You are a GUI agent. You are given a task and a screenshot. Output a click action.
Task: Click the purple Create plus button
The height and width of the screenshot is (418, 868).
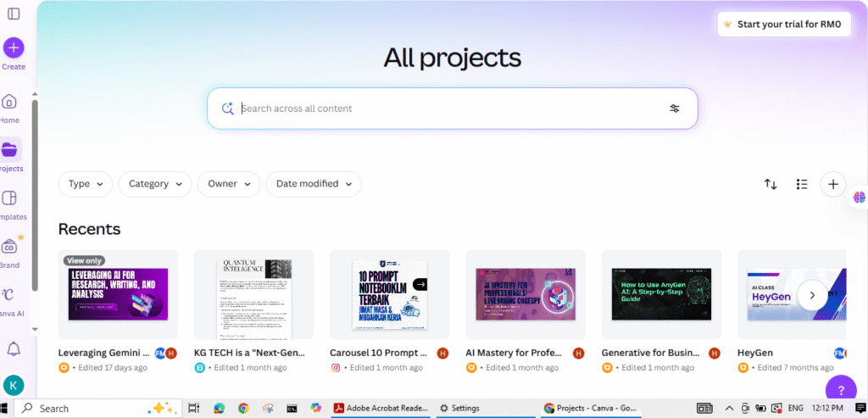pos(14,47)
